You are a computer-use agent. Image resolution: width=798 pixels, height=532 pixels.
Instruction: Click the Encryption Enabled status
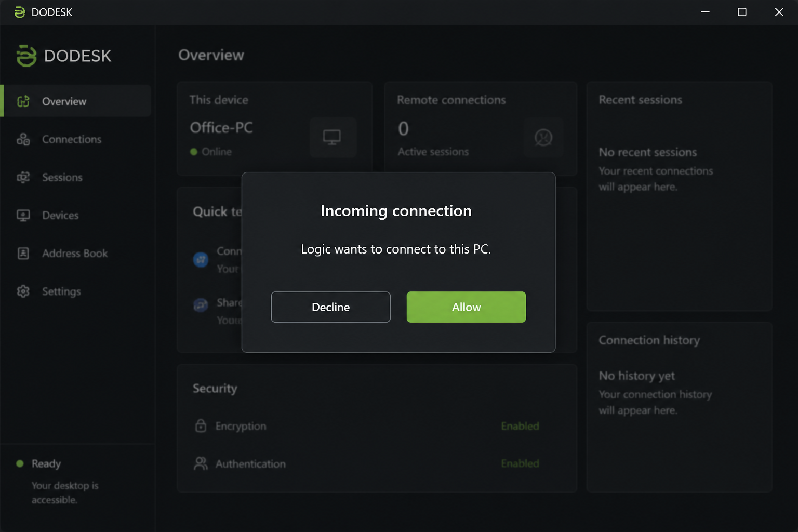[520, 426]
